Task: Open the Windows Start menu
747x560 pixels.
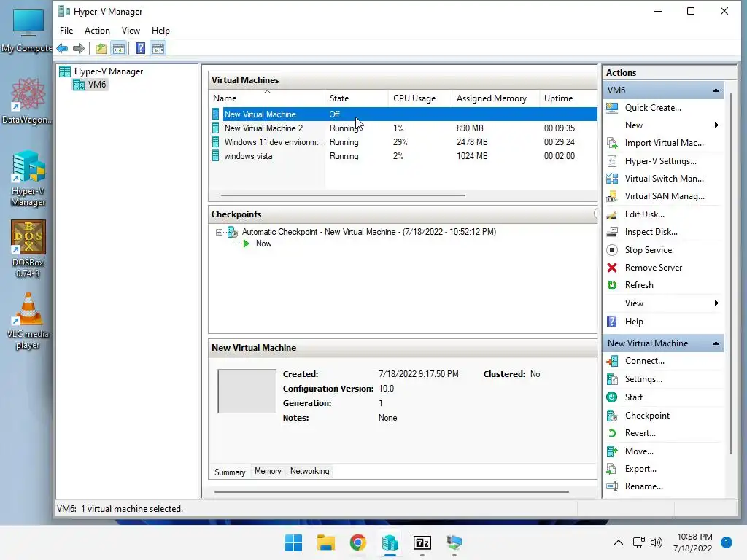Action: pyautogui.click(x=293, y=542)
